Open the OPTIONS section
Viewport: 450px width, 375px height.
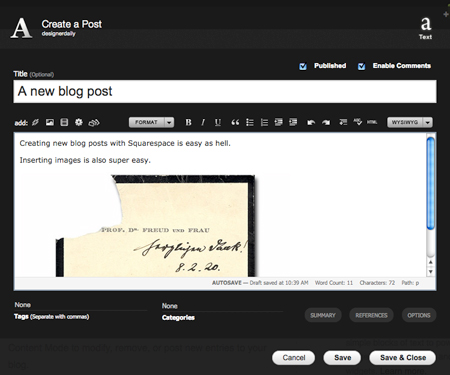click(x=419, y=315)
